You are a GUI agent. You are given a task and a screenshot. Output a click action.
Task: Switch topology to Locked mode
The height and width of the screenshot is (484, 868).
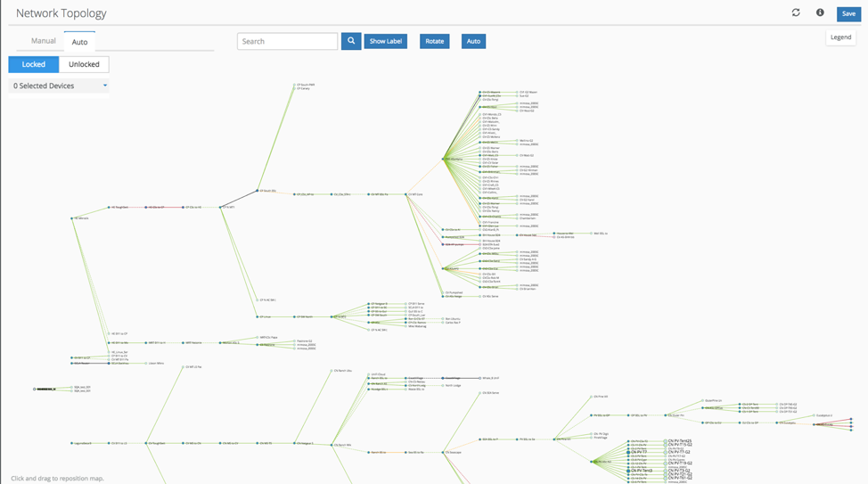tap(34, 64)
